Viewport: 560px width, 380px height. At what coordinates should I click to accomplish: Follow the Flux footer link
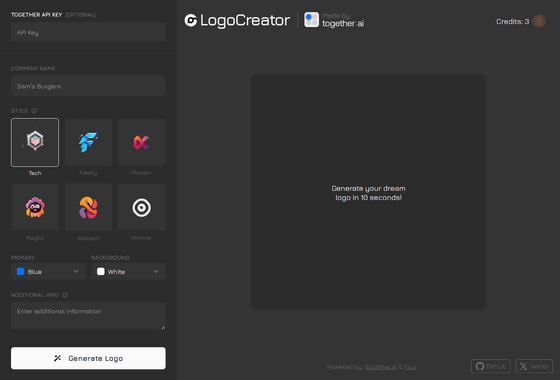(x=410, y=367)
